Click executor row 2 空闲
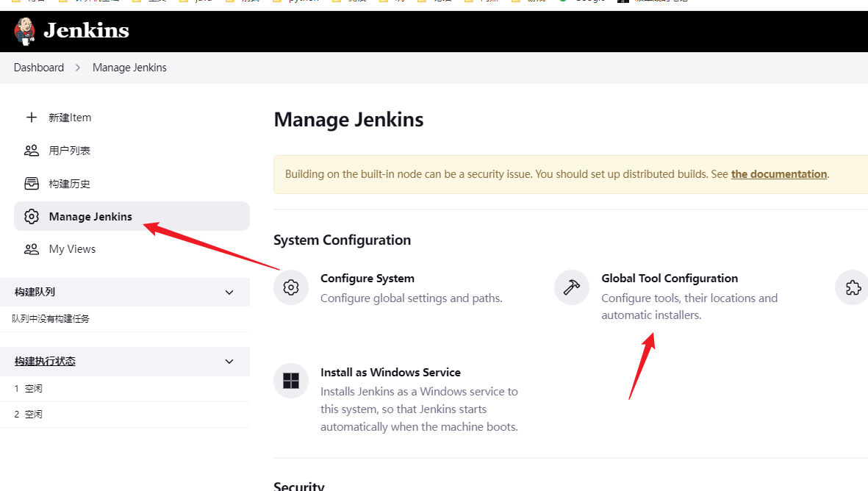This screenshot has width=868, height=491. [125, 414]
